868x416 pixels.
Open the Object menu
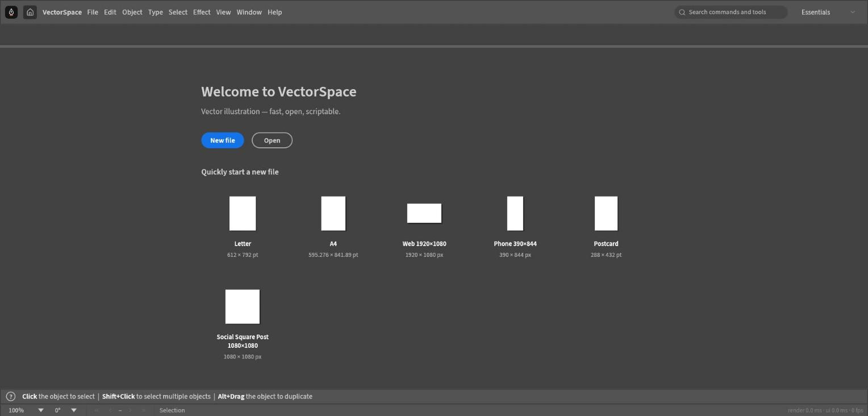click(132, 12)
